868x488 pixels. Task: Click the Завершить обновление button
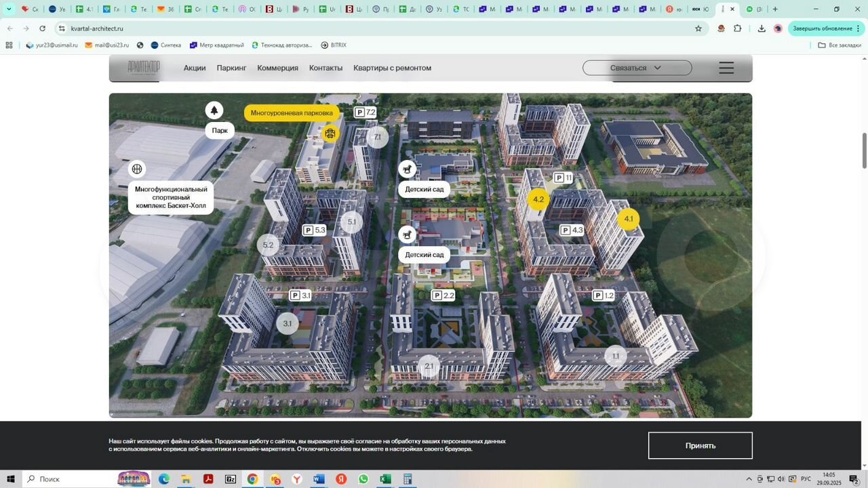point(822,28)
